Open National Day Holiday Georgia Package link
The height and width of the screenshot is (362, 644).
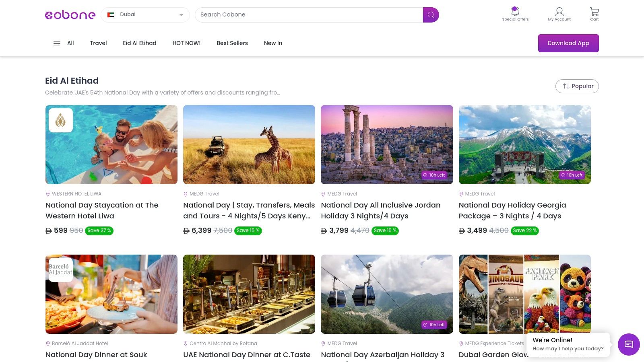512,210
